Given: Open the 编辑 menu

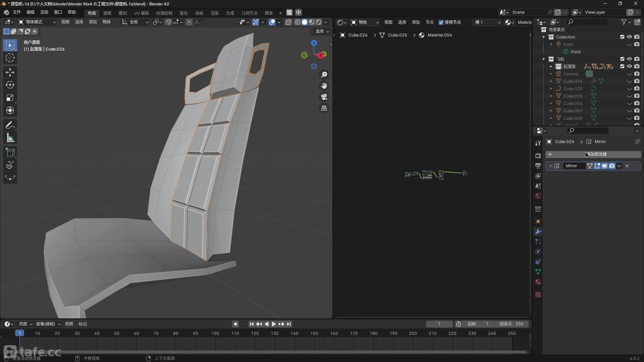Looking at the screenshot, I should pos(31,12).
